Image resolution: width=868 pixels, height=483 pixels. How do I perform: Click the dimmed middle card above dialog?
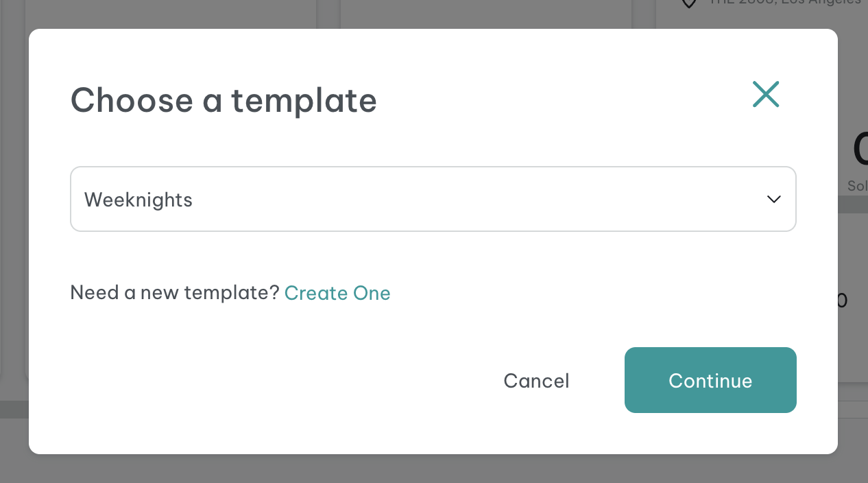(x=486, y=14)
